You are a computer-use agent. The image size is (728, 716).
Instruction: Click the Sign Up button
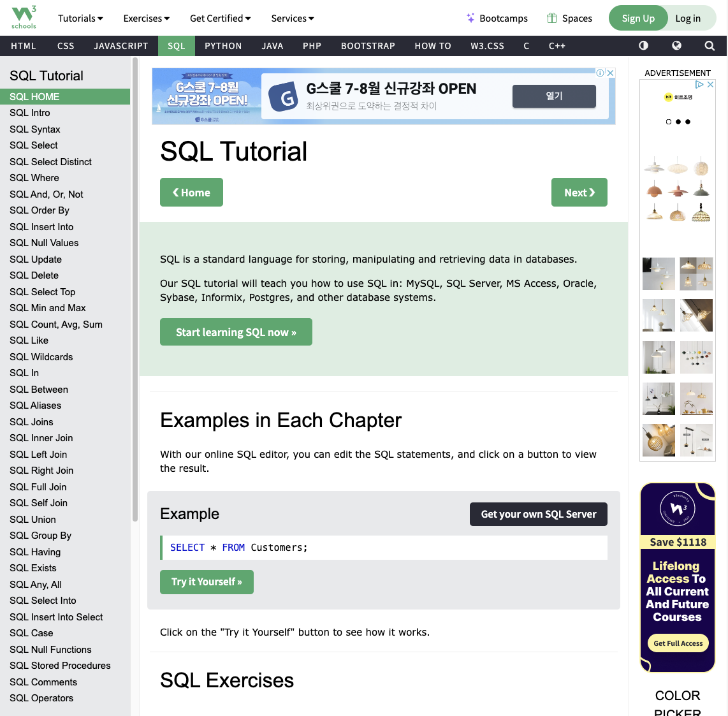[x=638, y=18]
